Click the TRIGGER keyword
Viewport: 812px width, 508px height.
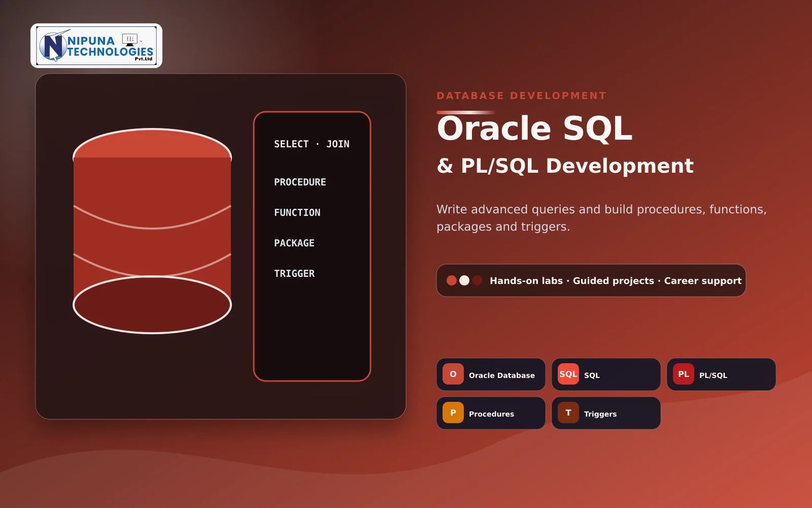[x=294, y=273]
